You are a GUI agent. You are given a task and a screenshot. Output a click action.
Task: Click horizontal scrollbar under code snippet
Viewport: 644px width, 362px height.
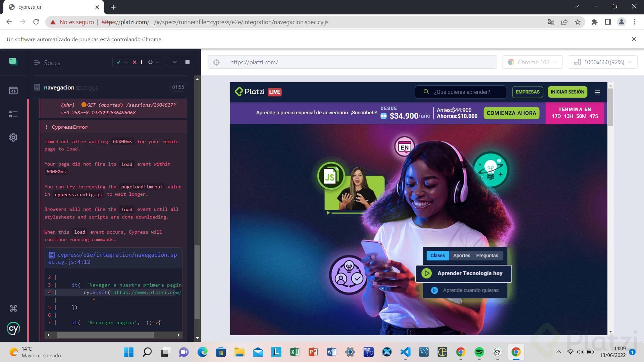pyautogui.click(x=105, y=335)
